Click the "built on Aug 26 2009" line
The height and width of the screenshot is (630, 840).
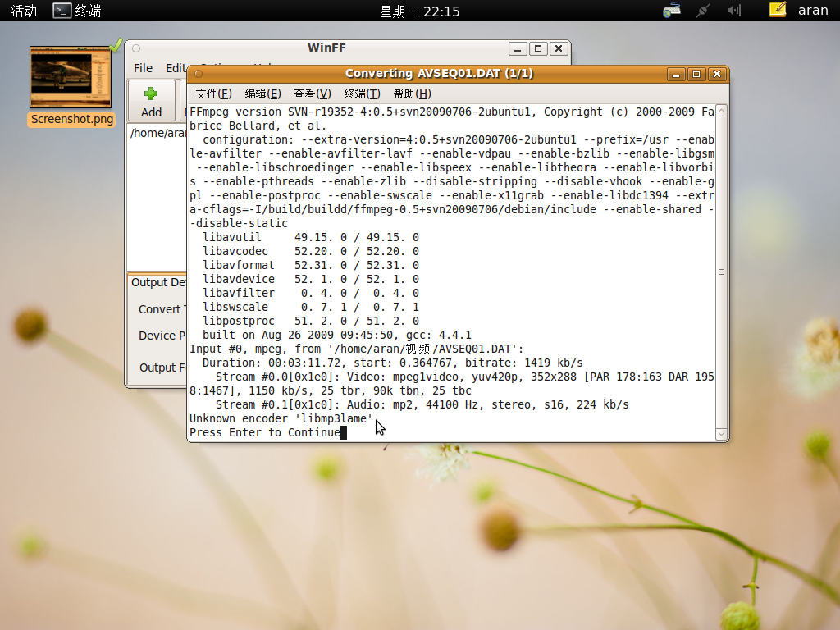point(337,335)
